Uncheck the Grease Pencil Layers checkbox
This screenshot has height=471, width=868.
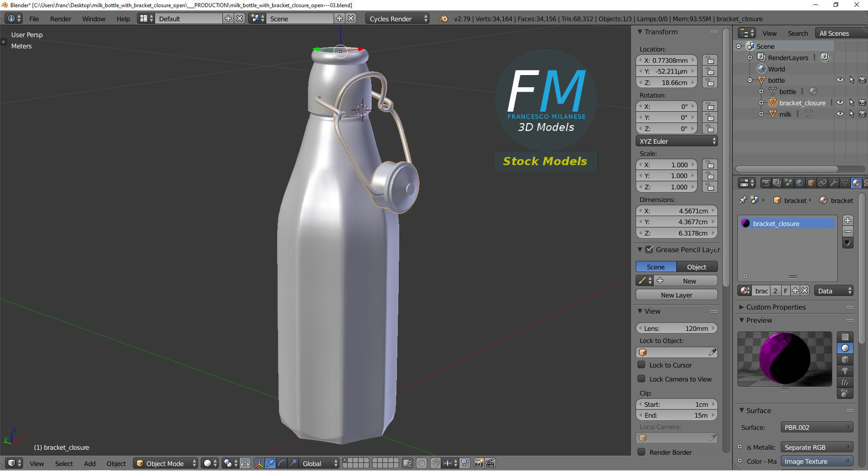click(649, 250)
